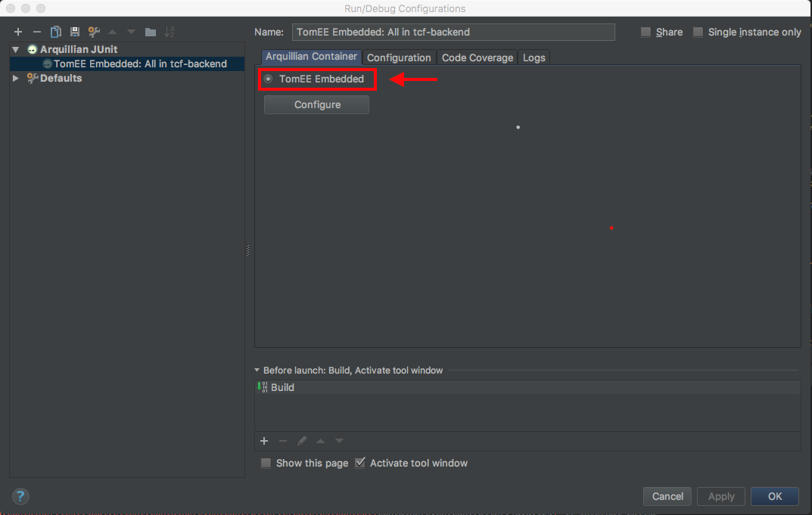812x515 pixels.
Task: Collapse the Arquillian JUnit tree node
Action: click(x=16, y=50)
